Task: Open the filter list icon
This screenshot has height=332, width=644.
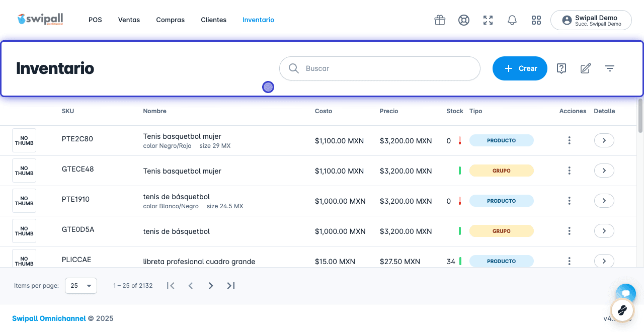Action: pyautogui.click(x=610, y=68)
